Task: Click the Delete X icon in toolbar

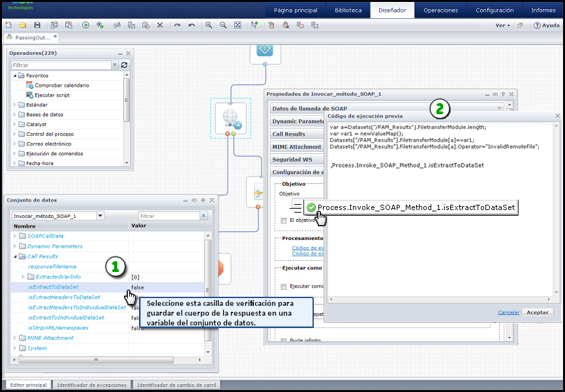Action: point(160,25)
